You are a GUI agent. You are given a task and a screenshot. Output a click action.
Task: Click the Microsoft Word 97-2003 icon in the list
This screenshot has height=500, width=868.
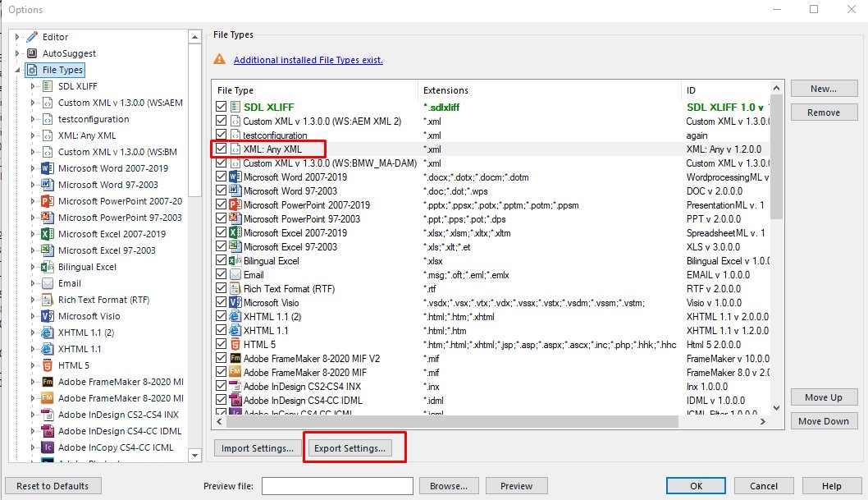pos(235,191)
